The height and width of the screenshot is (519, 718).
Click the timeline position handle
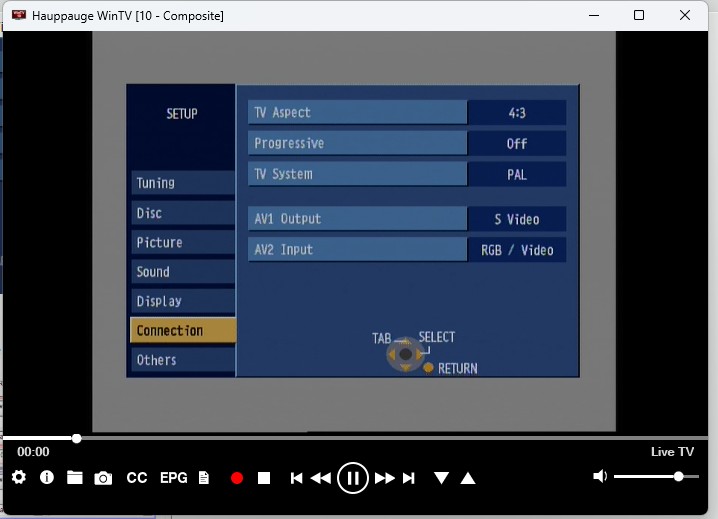point(76,438)
